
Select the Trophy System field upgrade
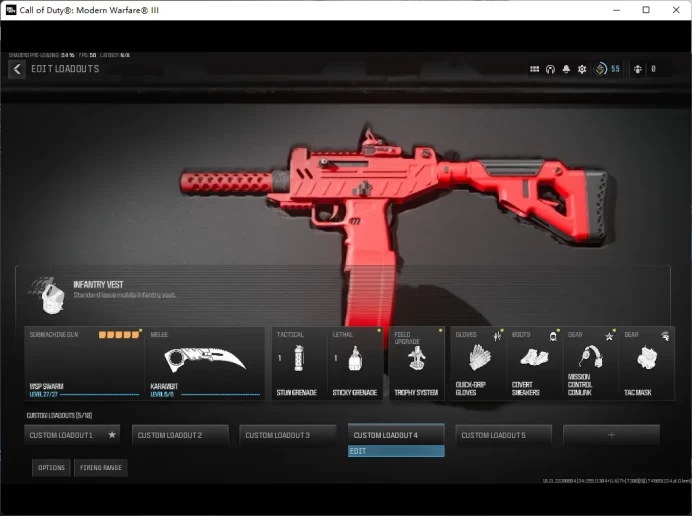pyautogui.click(x=417, y=363)
